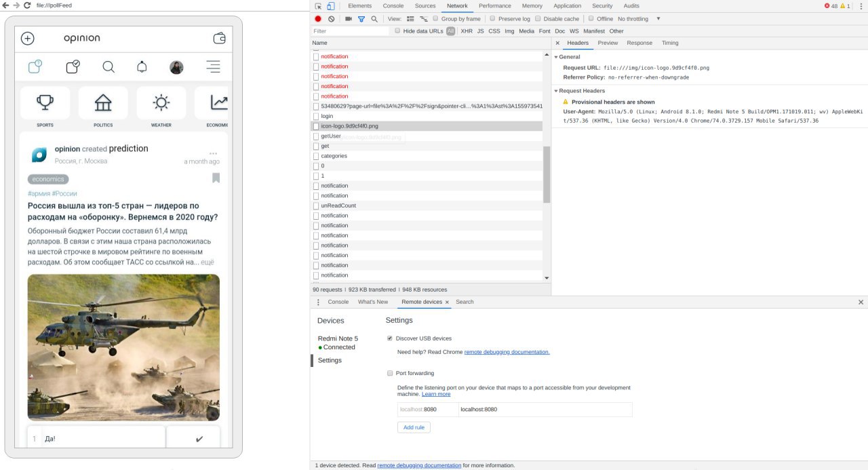
Task: Select the Politics building category
Action: [103, 103]
